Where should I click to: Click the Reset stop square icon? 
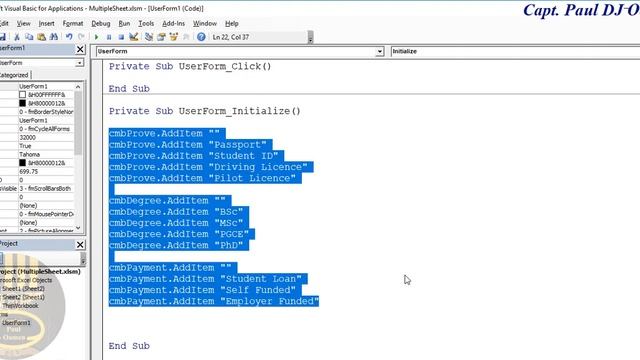pyautogui.click(x=121, y=37)
